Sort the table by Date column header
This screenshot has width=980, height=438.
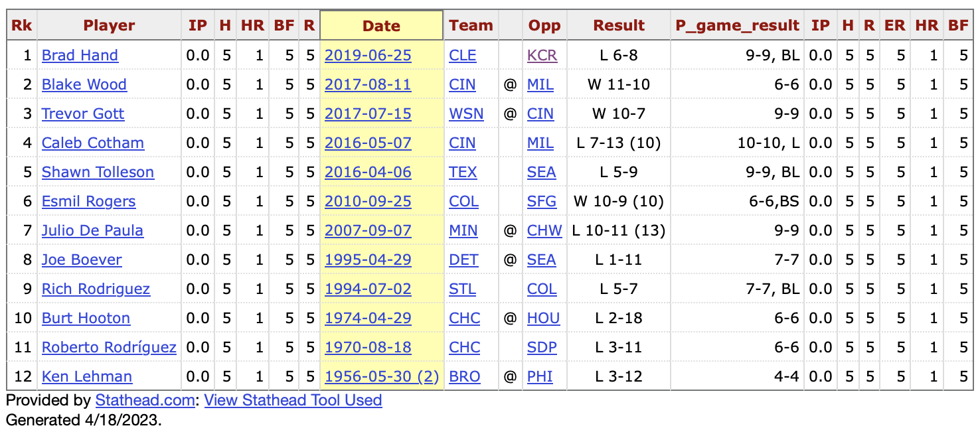point(381,26)
